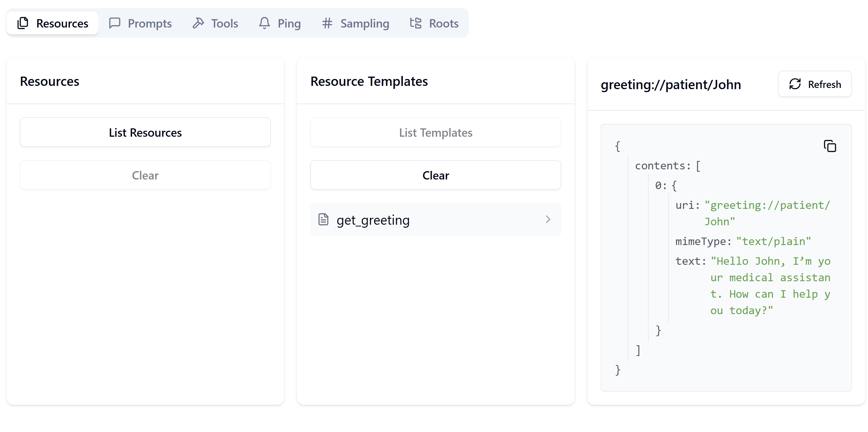Image resolution: width=868 pixels, height=432 pixels.
Task: Copy the JSON response to clipboard
Action: tap(829, 146)
